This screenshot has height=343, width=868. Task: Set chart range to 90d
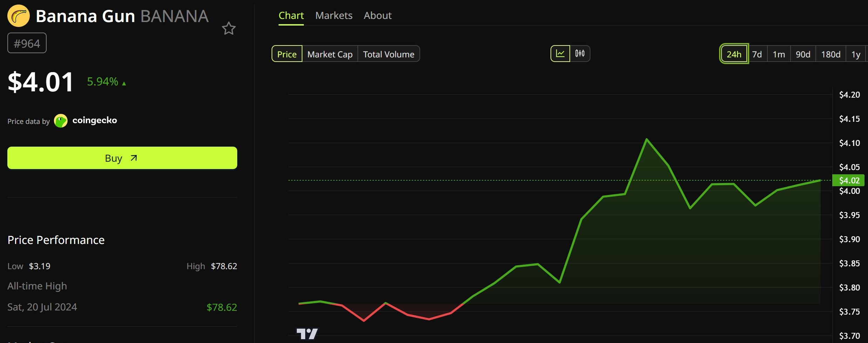point(803,54)
